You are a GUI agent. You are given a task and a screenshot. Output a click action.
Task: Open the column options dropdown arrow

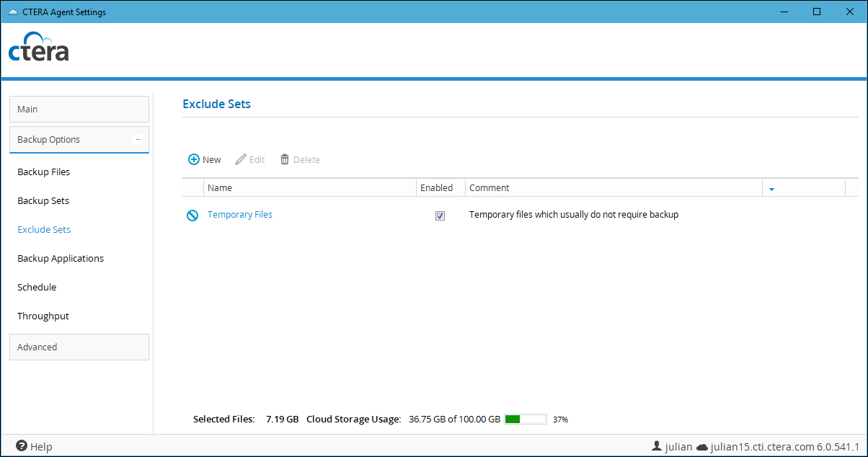(x=771, y=189)
